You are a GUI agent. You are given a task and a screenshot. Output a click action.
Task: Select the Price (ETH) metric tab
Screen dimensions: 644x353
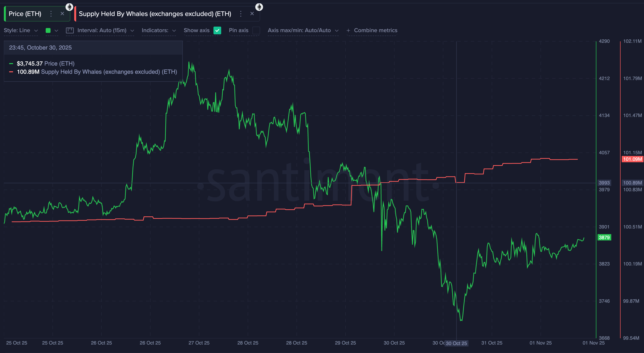[25, 14]
